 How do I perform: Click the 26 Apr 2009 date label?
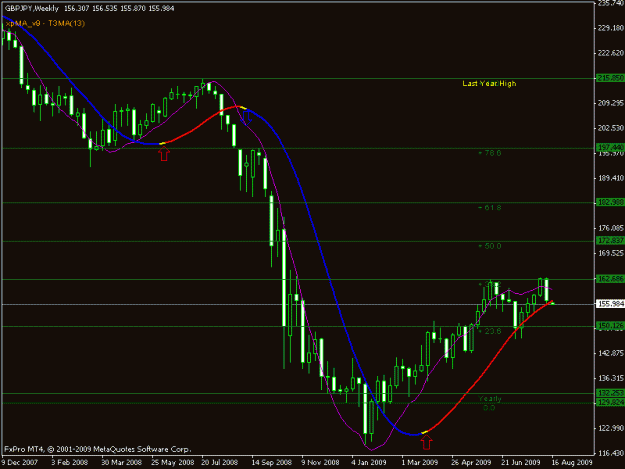tap(471, 463)
